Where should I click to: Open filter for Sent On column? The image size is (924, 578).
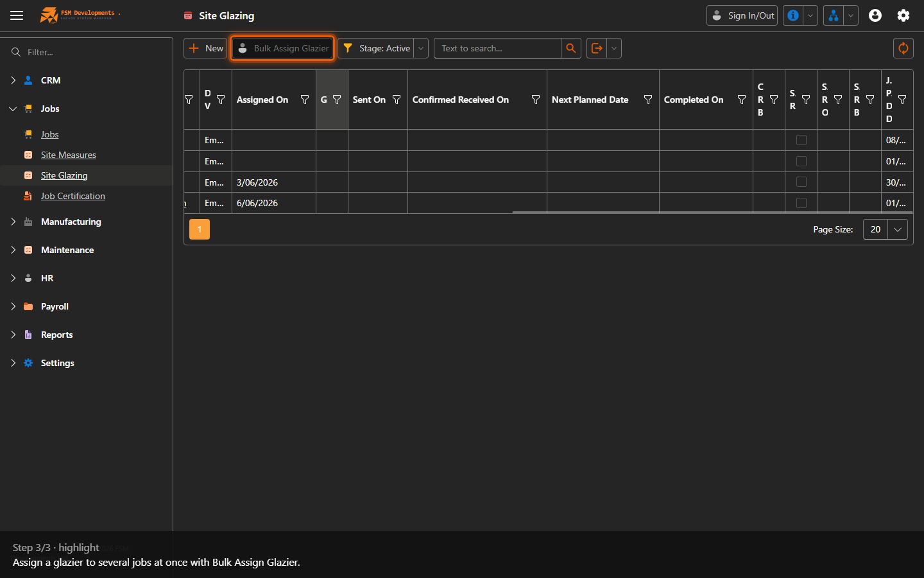click(x=397, y=100)
